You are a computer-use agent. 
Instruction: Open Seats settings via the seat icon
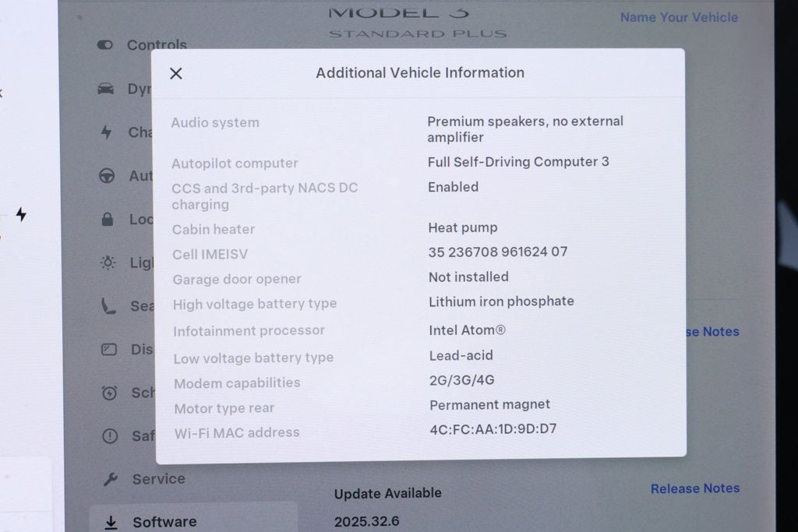click(109, 306)
